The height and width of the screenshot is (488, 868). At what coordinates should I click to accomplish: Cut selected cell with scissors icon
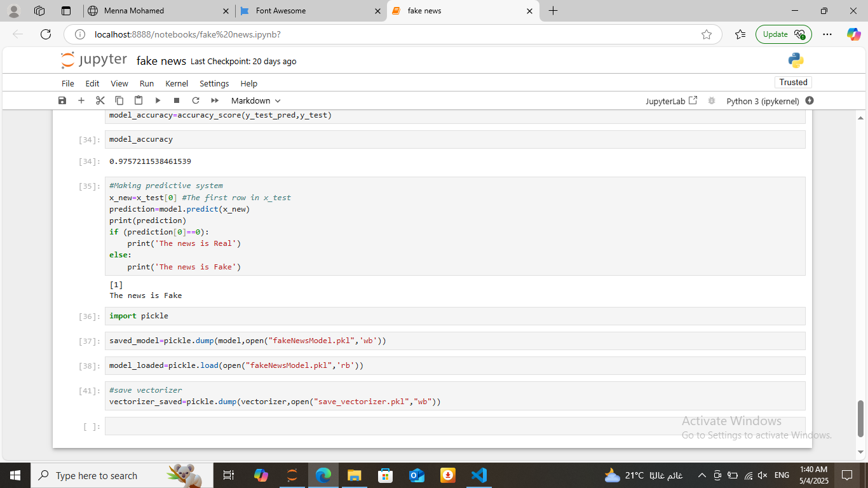(x=100, y=100)
